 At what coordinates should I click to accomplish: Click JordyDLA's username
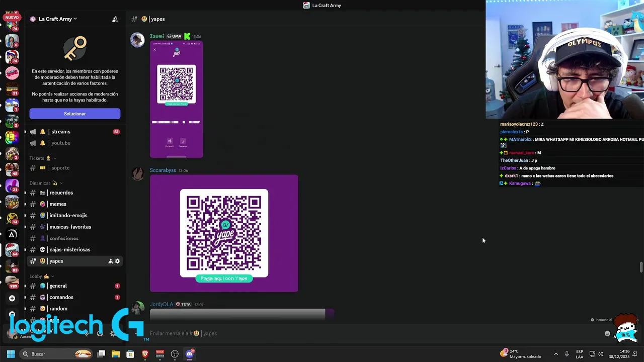point(162,304)
